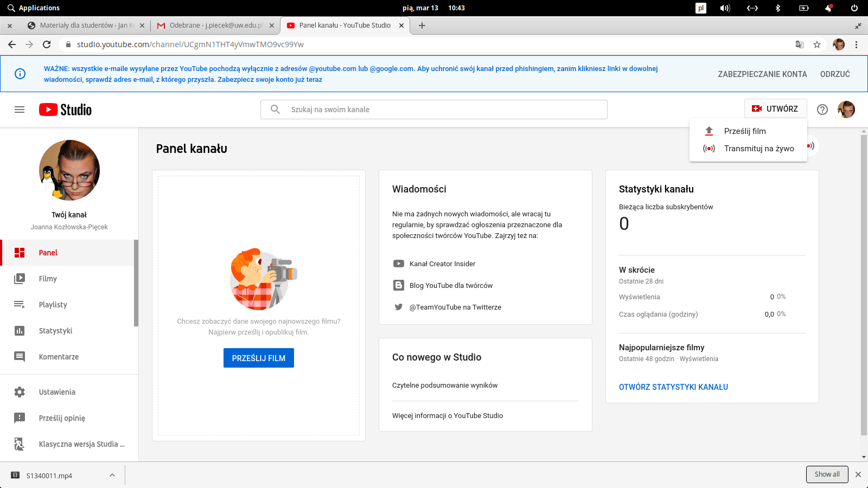Click the info icon in warning banner
868x488 pixels.
20,74
